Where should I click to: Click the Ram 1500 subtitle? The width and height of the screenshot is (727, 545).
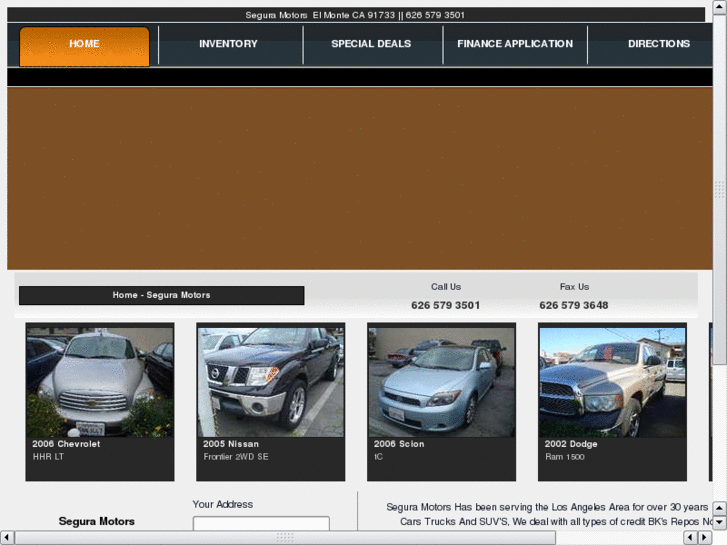[565, 457]
